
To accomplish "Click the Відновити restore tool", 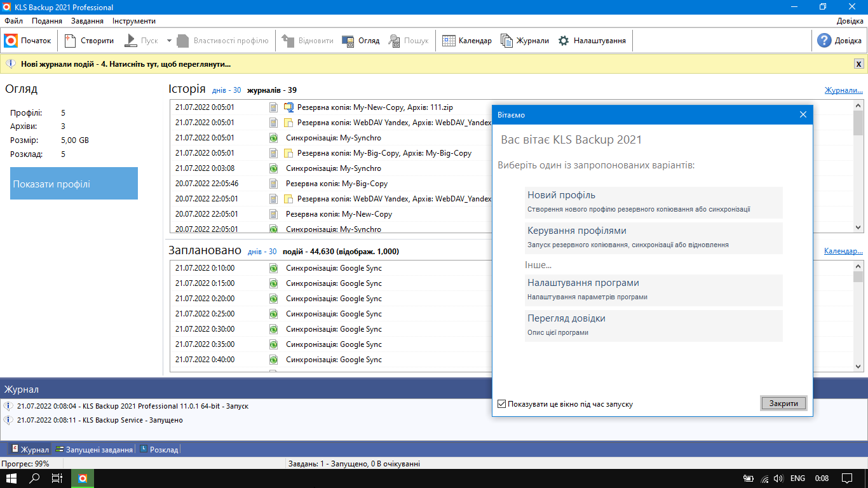I will 307,41.
